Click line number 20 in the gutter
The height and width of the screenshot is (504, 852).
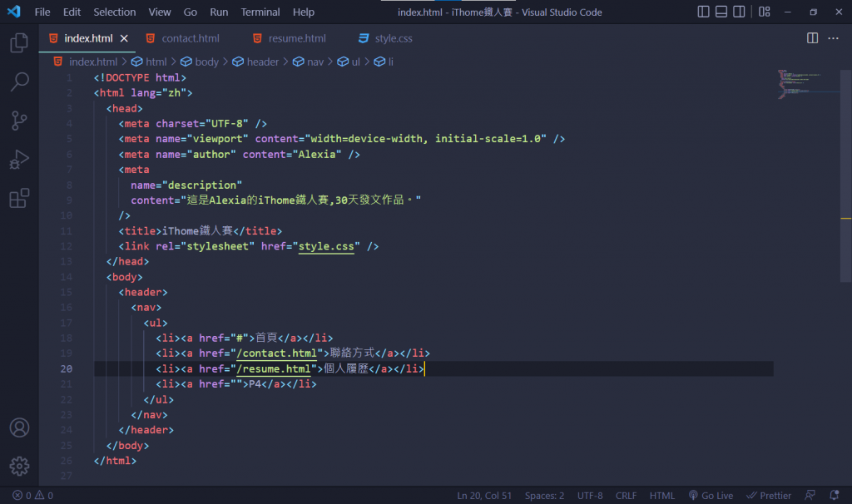[x=67, y=368]
